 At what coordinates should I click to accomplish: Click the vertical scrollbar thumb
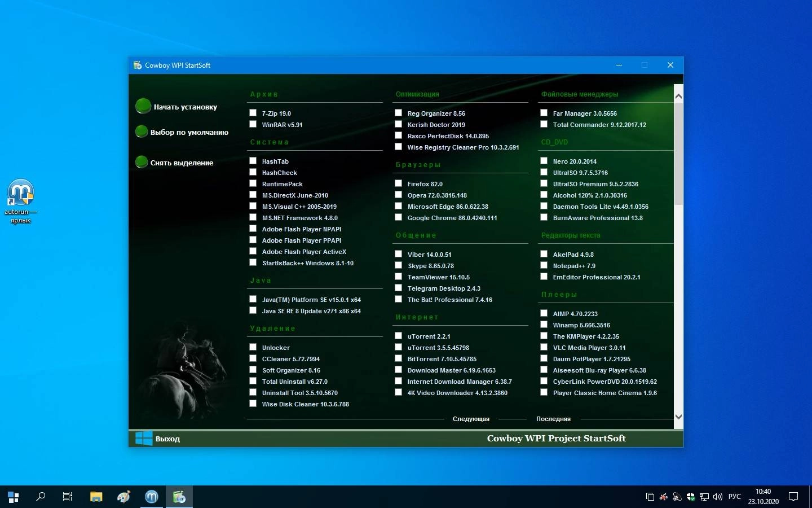click(678, 154)
